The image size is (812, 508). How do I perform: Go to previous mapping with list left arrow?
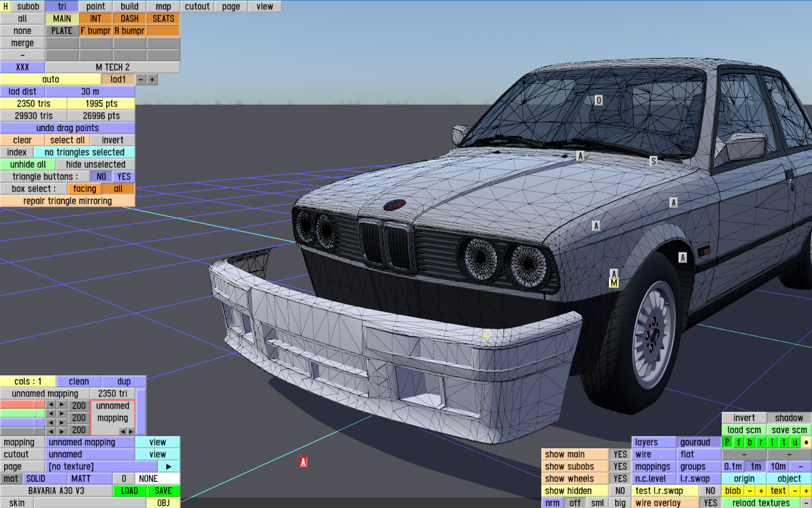(x=122, y=431)
